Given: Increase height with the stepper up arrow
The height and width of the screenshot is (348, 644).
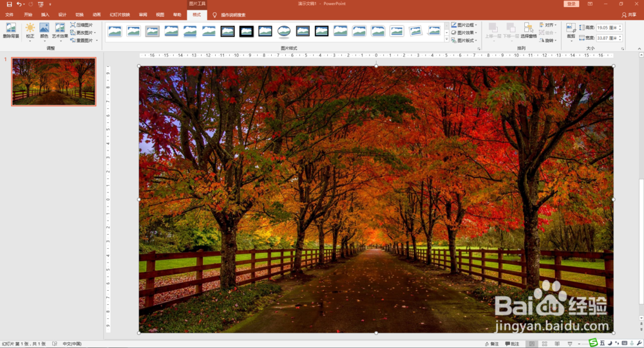Looking at the screenshot, I should point(620,26).
